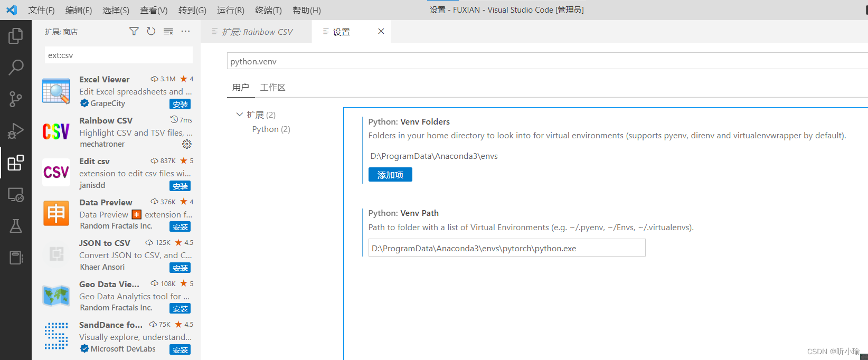868x360 pixels.
Task: Open the Selection menu 选择(S)
Action: 116,10
